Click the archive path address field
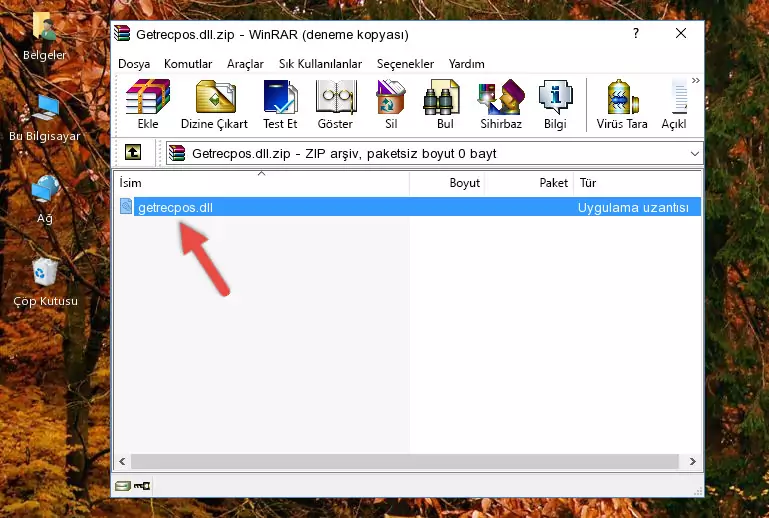 coord(434,154)
